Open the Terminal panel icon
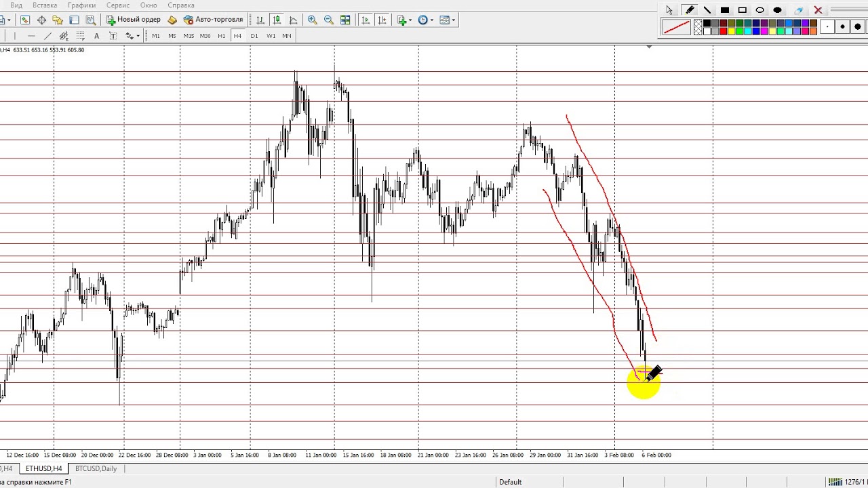This screenshot has width=868, height=488. coord(74,20)
